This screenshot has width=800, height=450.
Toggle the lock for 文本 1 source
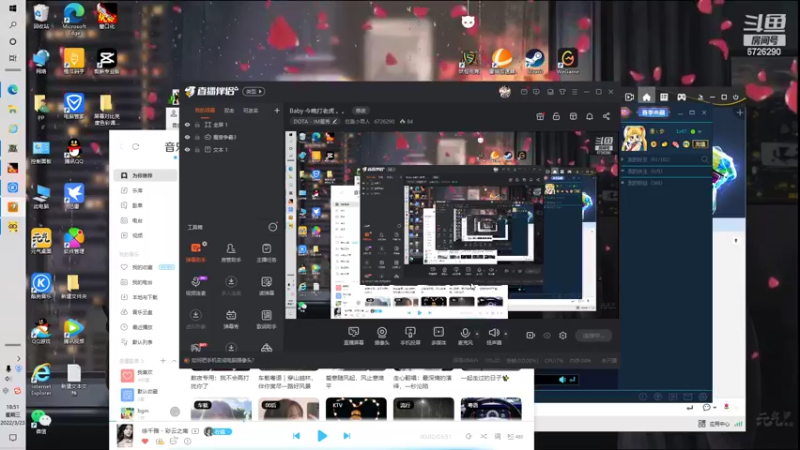pyautogui.click(x=197, y=149)
